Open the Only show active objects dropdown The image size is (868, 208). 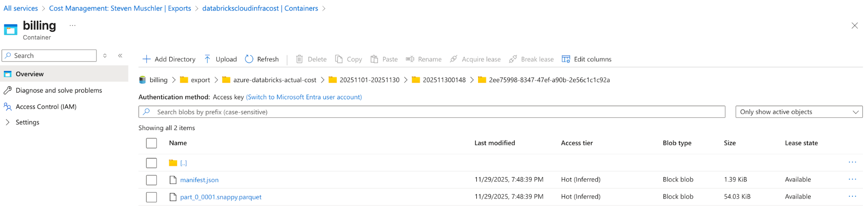(x=799, y=112)
